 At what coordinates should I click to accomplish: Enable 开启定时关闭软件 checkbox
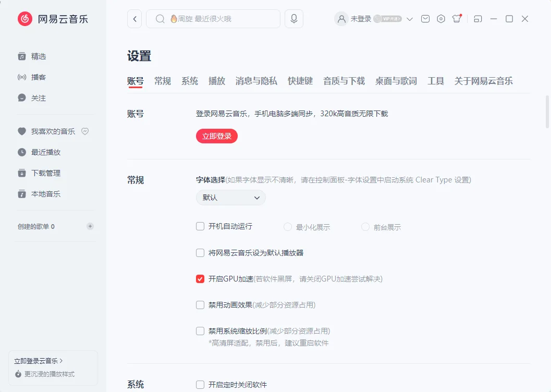tap(200, 385)
